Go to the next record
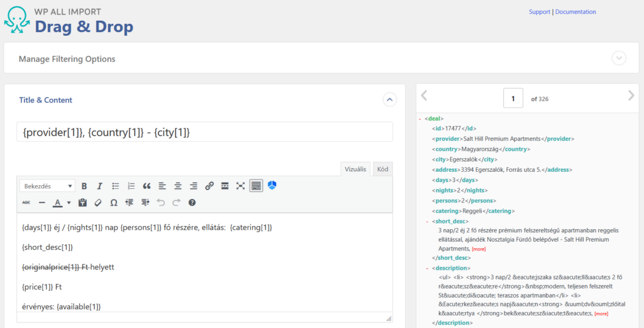 (631, 95)
